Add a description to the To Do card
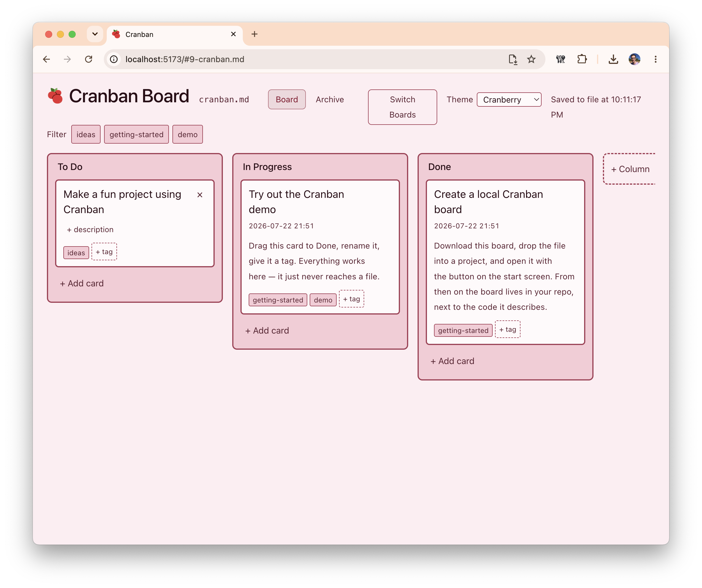 pos(90,230)
